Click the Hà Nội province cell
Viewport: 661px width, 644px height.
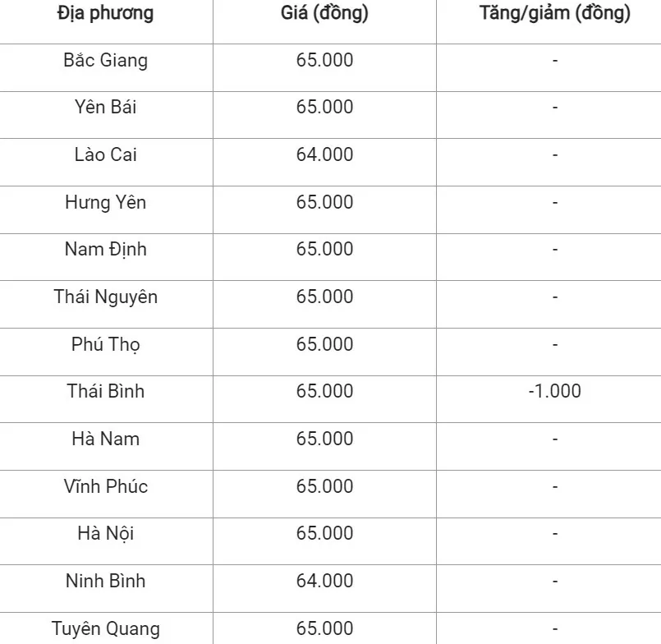point(106,534)
